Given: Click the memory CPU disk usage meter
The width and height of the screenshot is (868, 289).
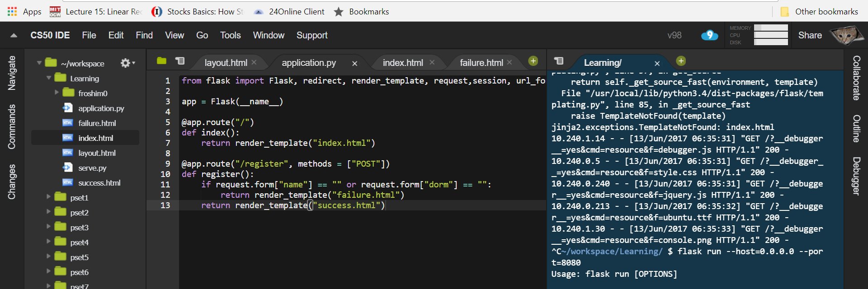Looking at the screenshot, I should [759, 35].
